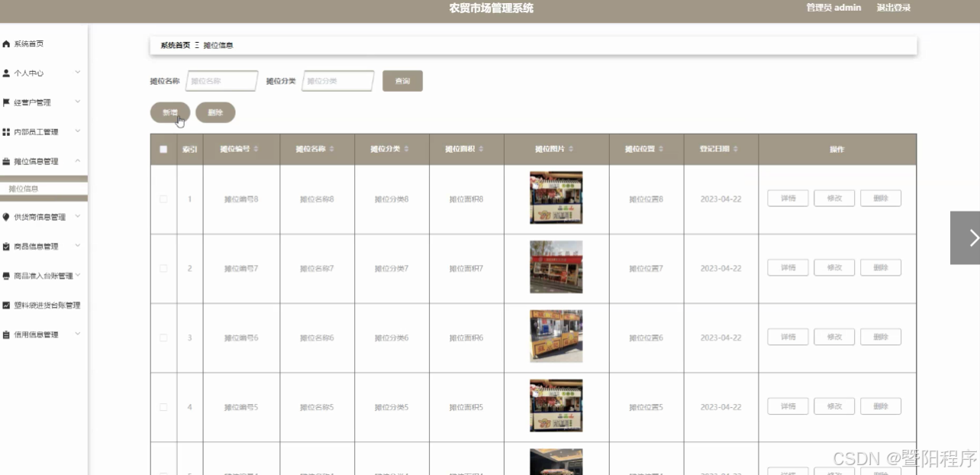
Task: Click the sort arrows on 登记日期 column
Action: [x=736, y=149]
